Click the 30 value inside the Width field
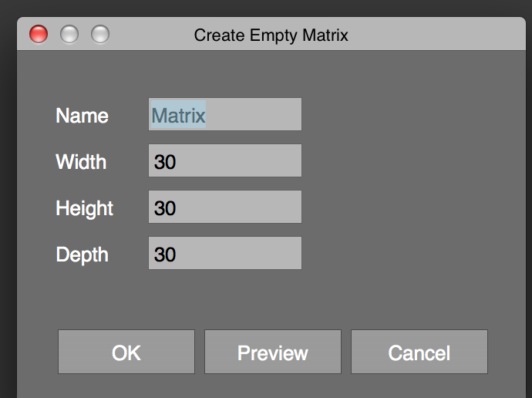532x398 pixels. [165, 161]
